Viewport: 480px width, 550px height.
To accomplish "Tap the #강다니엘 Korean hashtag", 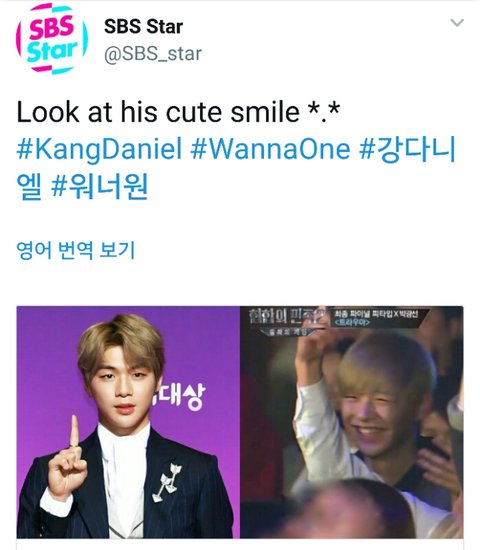I will [x=236, y=168].
